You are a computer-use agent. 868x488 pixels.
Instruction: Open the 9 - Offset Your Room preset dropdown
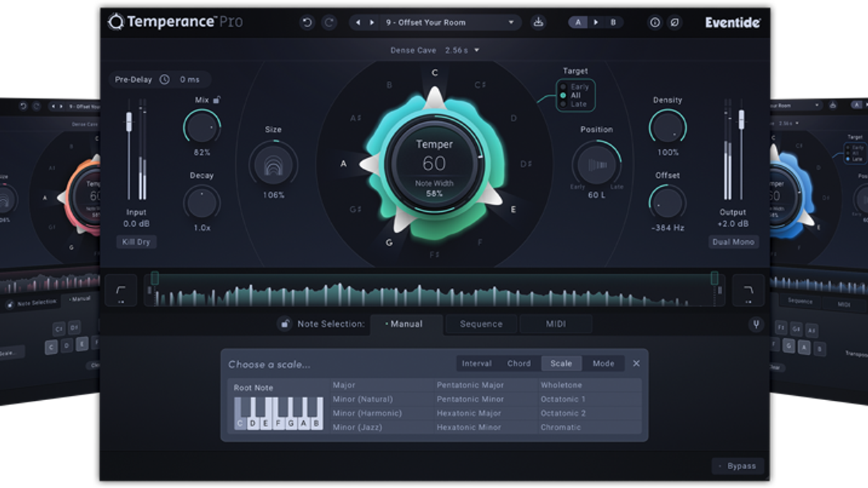(x=446, y=22)
